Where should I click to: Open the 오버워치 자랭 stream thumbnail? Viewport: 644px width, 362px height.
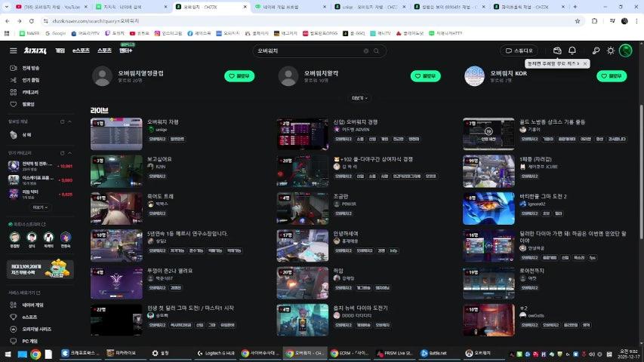(116, 134)
